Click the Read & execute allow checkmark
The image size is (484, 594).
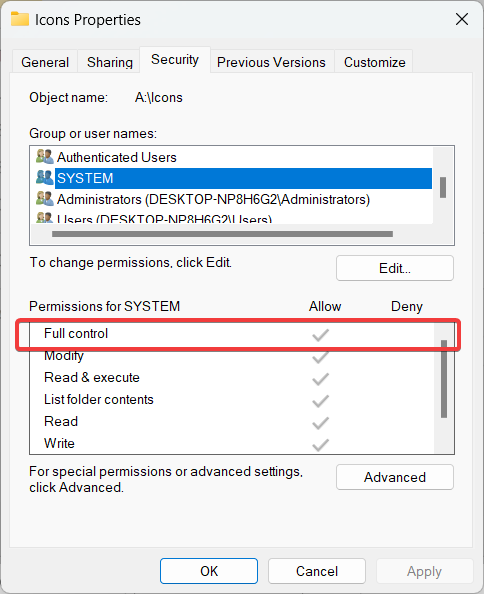320,379
